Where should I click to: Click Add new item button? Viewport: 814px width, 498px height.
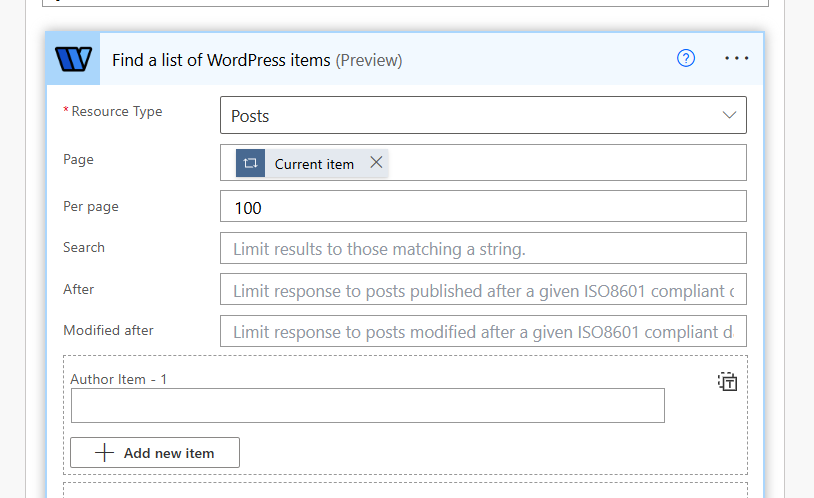[155, 452]
